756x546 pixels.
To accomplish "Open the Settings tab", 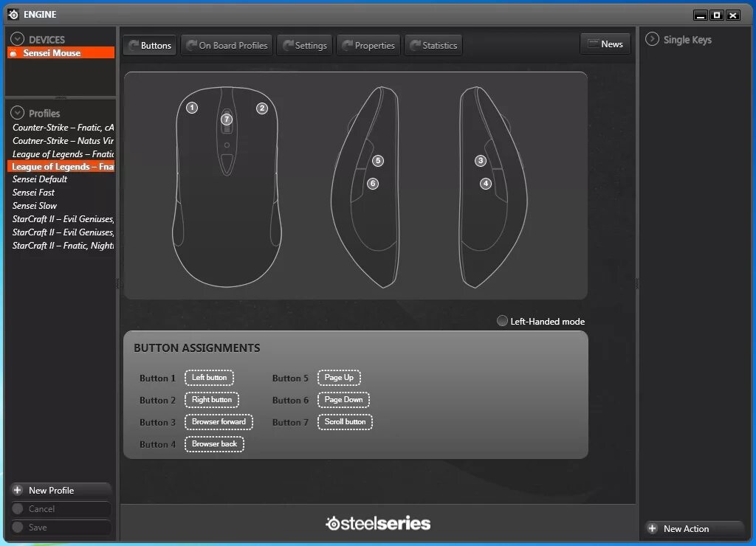I will pos(304,45).
